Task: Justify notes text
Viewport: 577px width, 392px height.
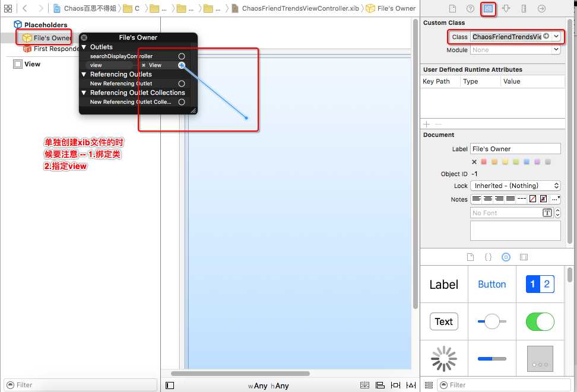Action: (x=511, y=199)
